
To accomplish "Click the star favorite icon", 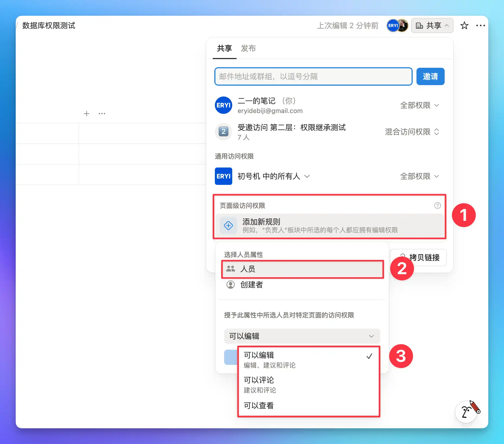I will click(464, 25).
